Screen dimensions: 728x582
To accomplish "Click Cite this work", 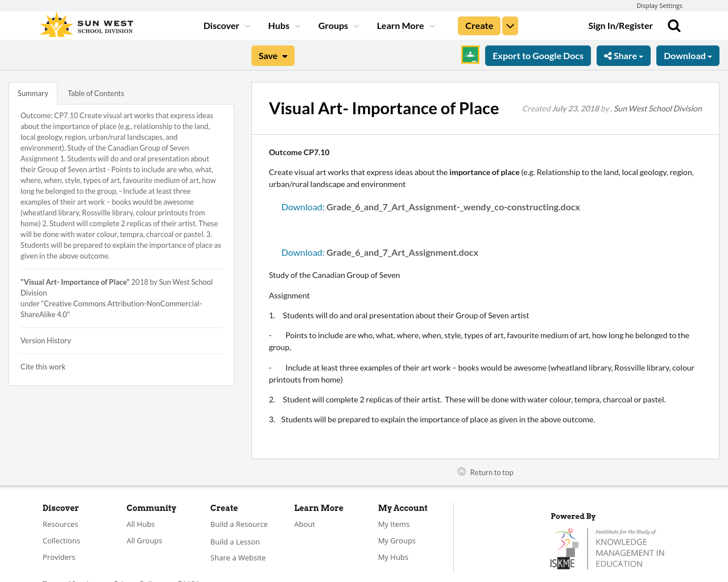I will [43, 366].
